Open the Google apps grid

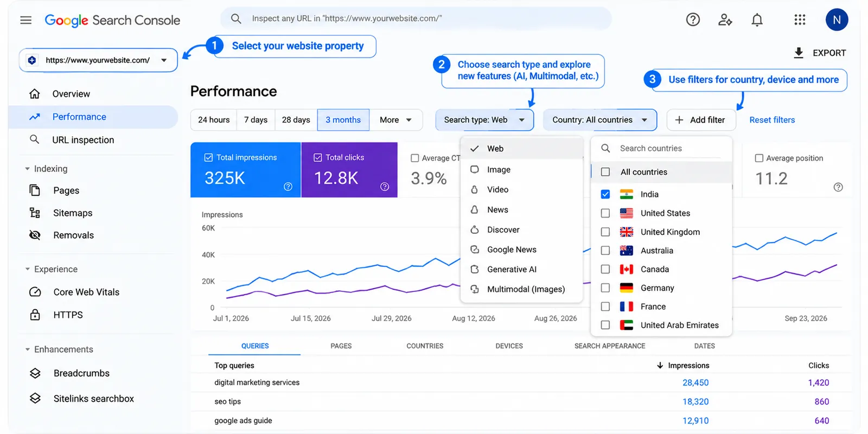tap(800, 20)
